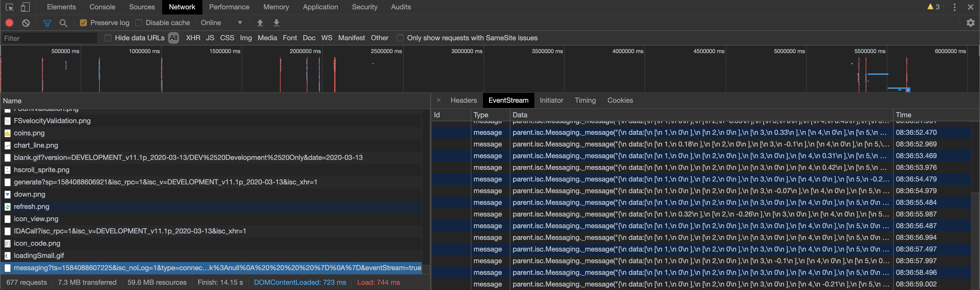Filter requests by WS type
The height and width of the screenshot is (290, 980).
[x=326, y=38]
